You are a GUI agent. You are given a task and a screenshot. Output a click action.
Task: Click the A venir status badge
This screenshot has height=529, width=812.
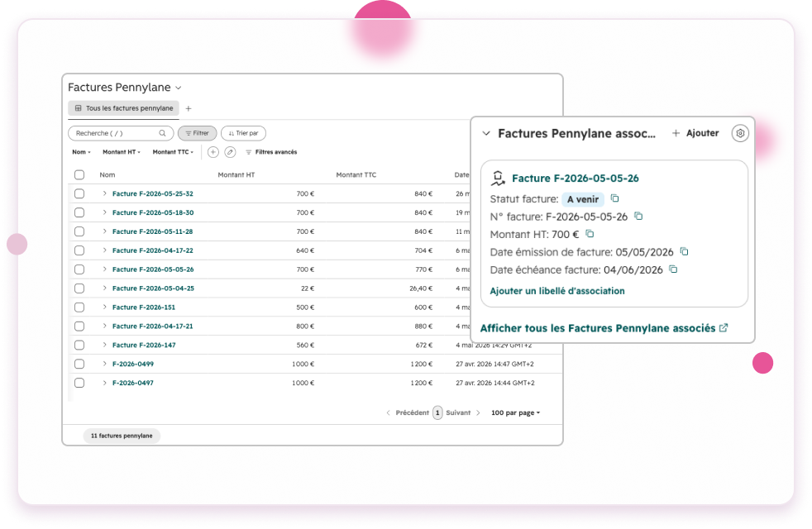[x=583, y=199]
